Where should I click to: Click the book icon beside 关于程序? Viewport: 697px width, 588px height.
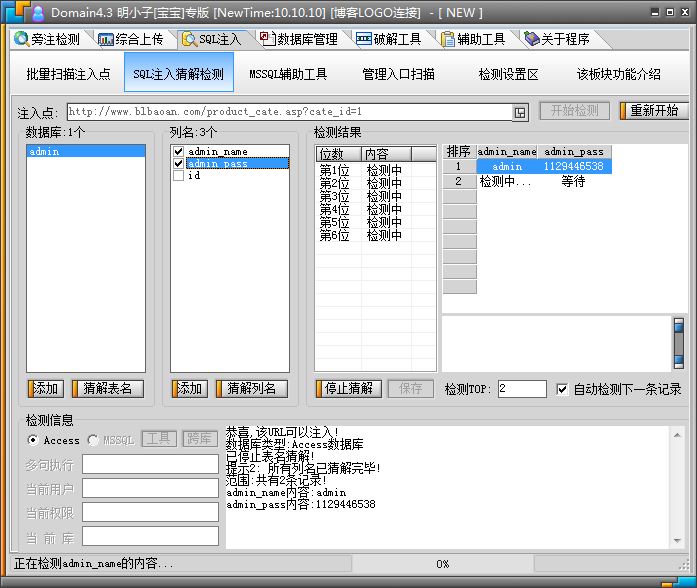pyautogui.click(x=532, y=39)
